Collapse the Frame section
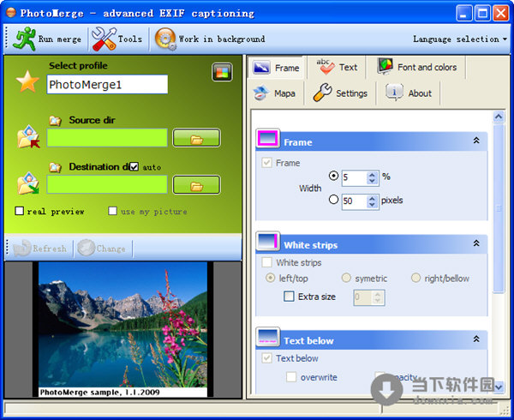514x420 pixels. pyautogui.click(x=476, y=141)
